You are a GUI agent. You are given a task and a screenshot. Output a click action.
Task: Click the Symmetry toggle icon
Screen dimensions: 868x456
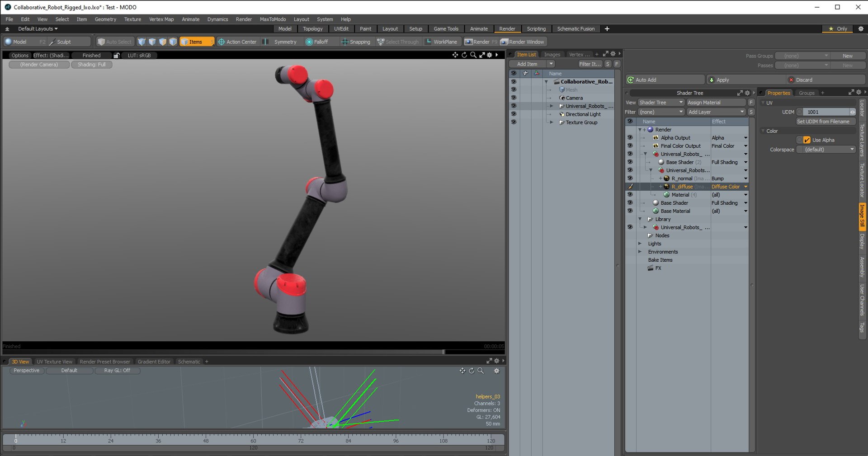266,42
